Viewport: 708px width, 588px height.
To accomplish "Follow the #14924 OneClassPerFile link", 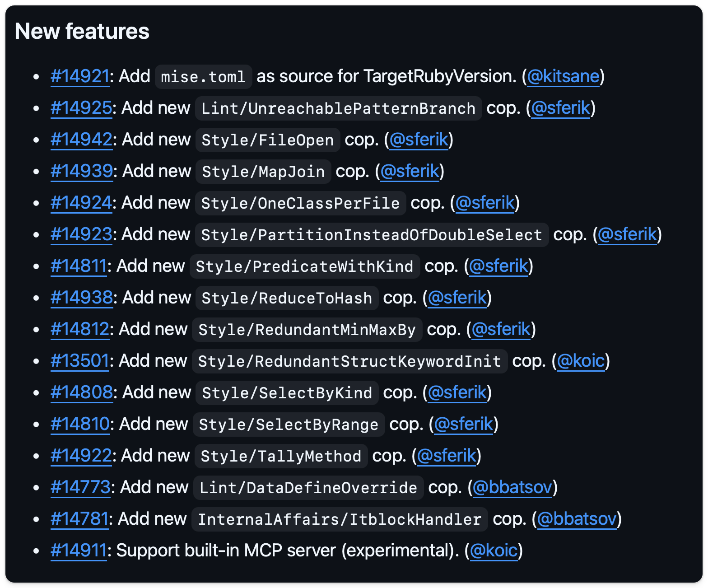I will click(81, 203).
